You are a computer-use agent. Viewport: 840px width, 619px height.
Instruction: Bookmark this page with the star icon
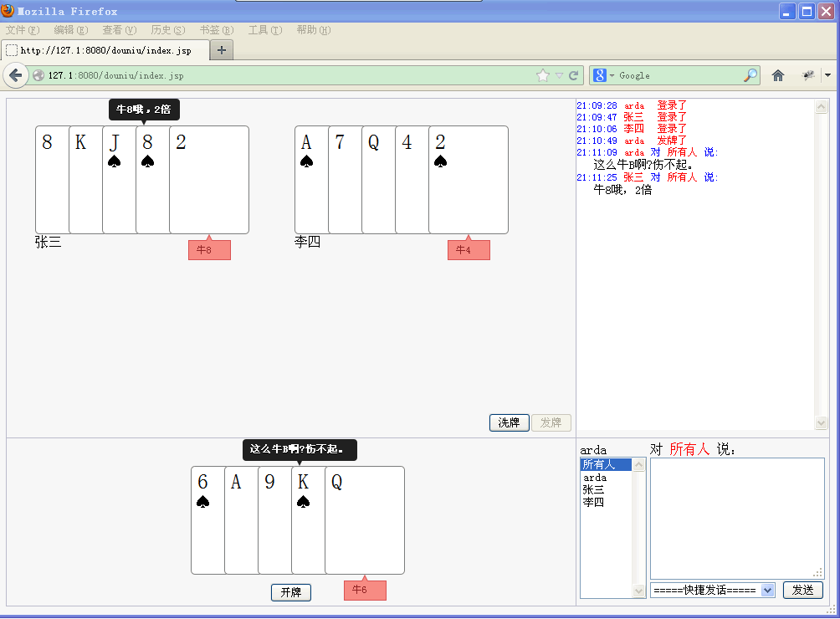[543, 75]
